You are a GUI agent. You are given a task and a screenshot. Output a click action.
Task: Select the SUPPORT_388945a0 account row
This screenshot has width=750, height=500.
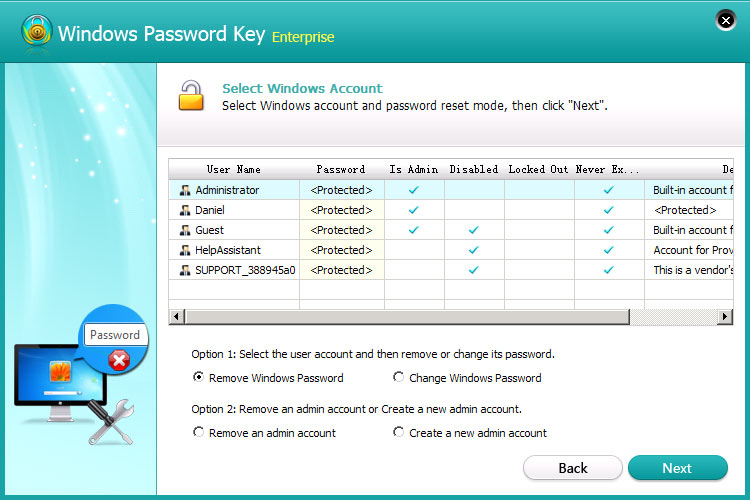click(x=451, y=270)
